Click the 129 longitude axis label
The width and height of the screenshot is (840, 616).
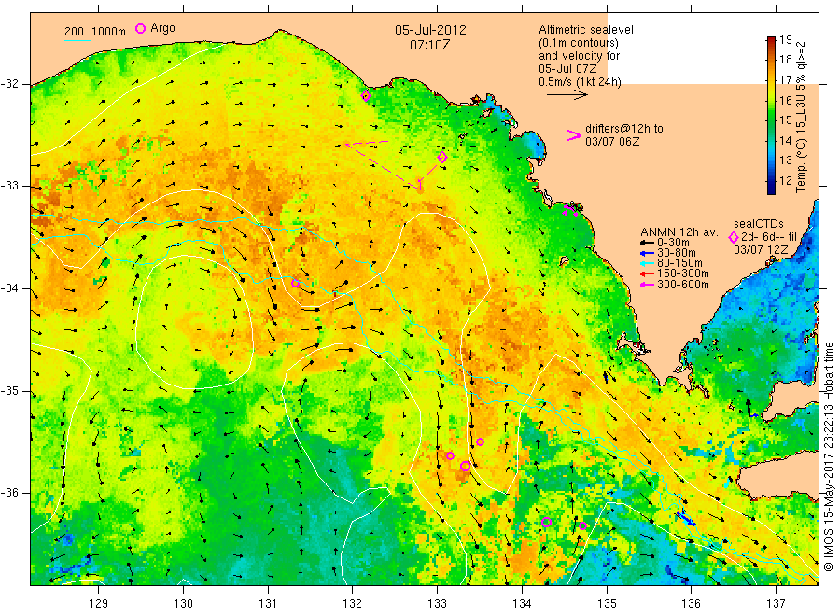pyautogui.click(x=99, y=604)
